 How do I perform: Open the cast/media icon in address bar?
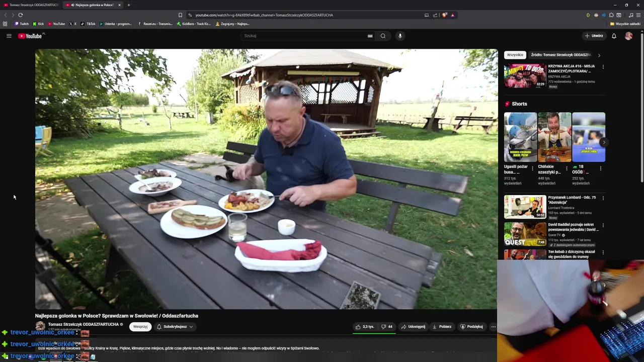point(427,15)
